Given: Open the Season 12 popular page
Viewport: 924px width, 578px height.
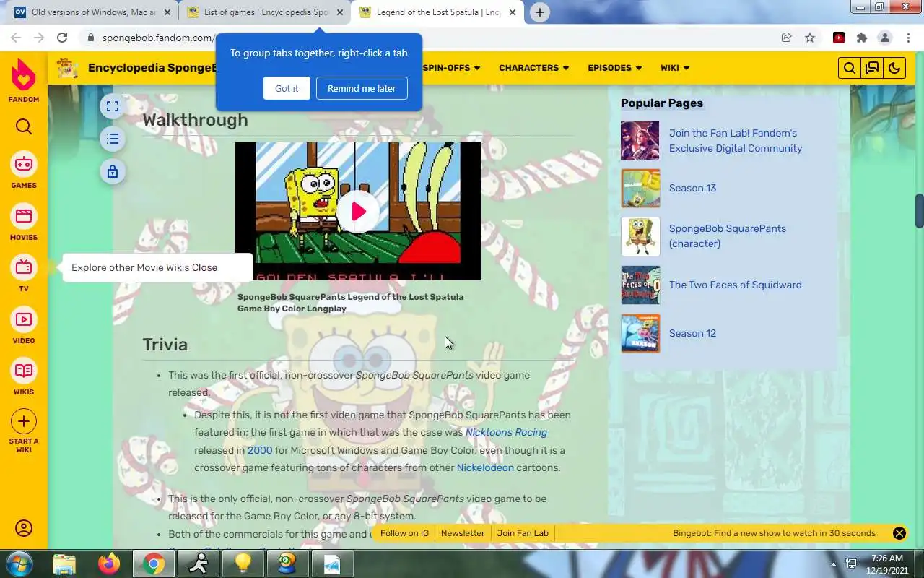Looking at the screenshot, I should point(692,333).
